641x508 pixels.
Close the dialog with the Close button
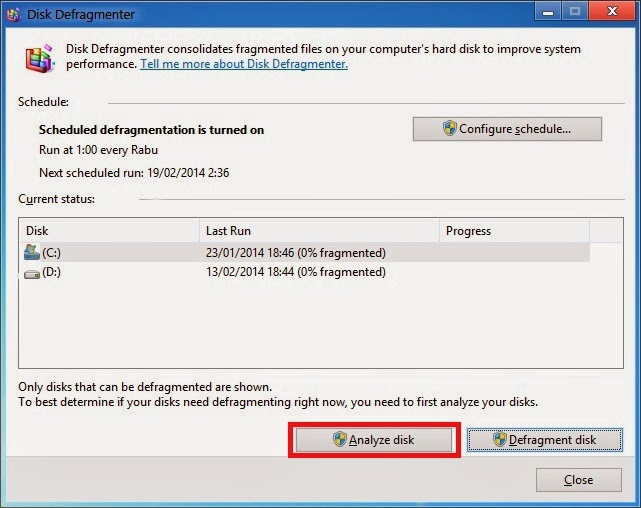click(578, 479)
